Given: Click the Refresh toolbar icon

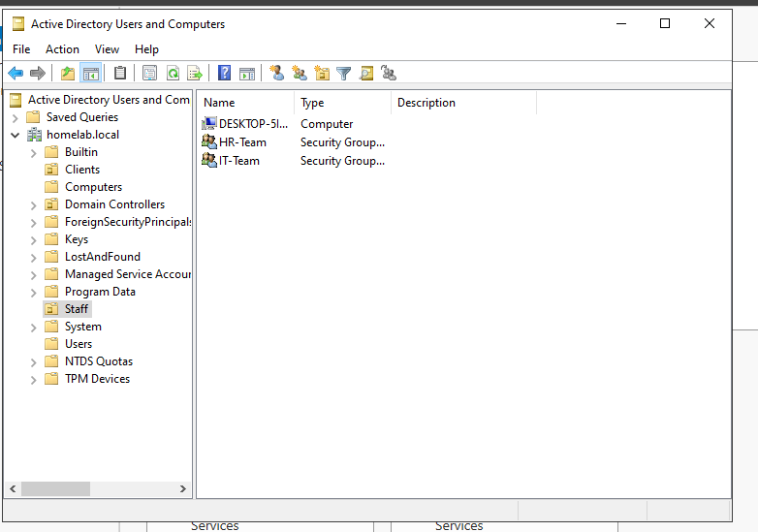Looking at the screenshot, I should tap(173, 73).
